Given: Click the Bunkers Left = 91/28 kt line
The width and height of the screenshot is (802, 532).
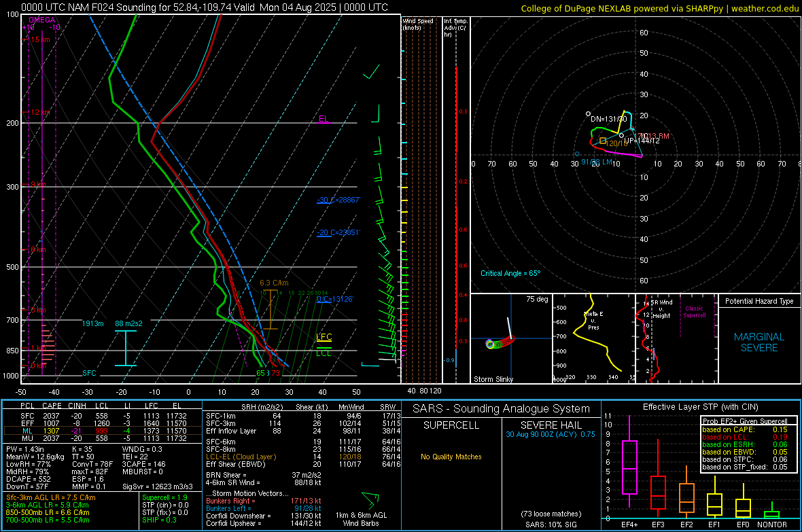Looking at the screenshot, I should (x=264, y=508).
